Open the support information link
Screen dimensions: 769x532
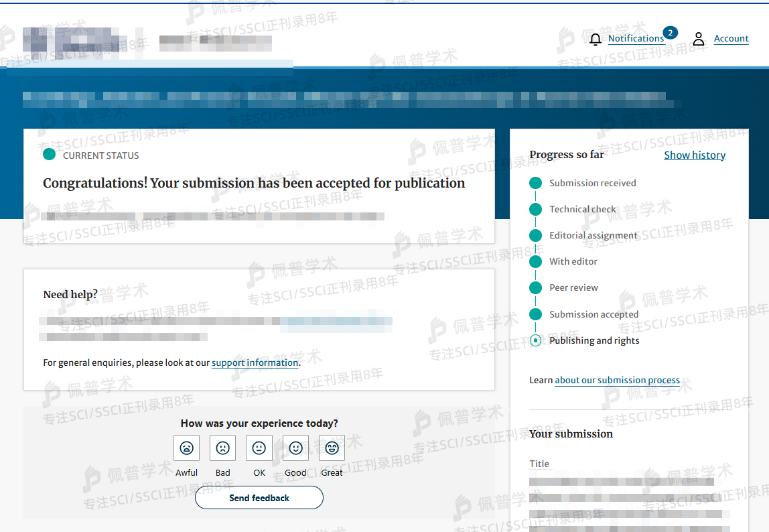(x=255, y=362)
